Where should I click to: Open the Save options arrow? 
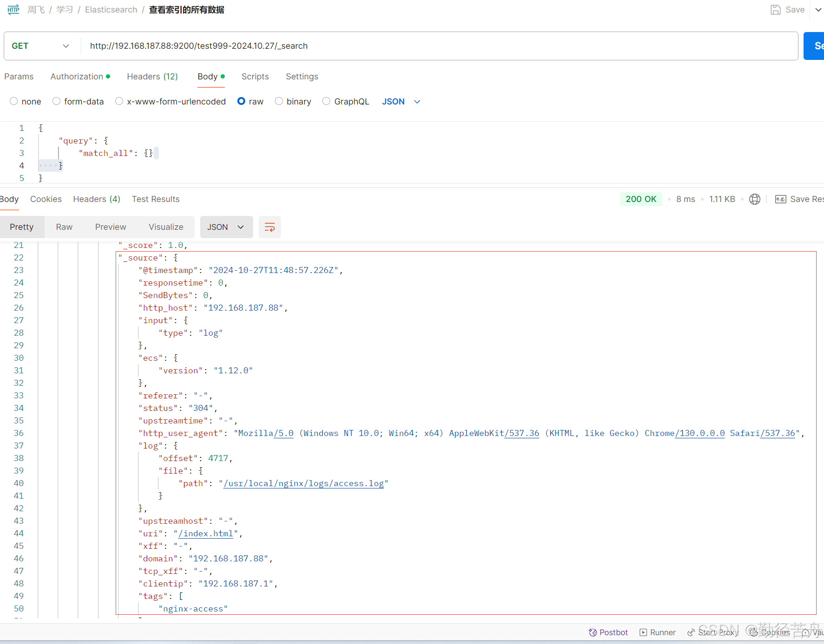click(x=818, y=10)
